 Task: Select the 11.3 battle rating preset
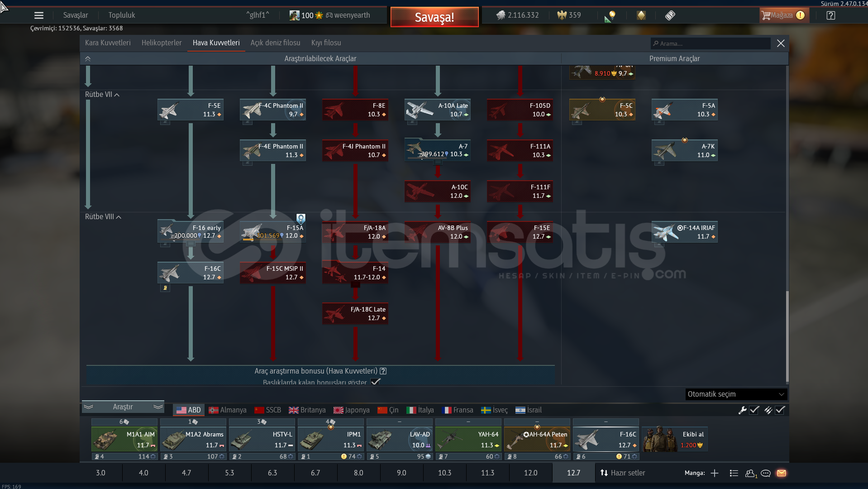coord(487,473)
